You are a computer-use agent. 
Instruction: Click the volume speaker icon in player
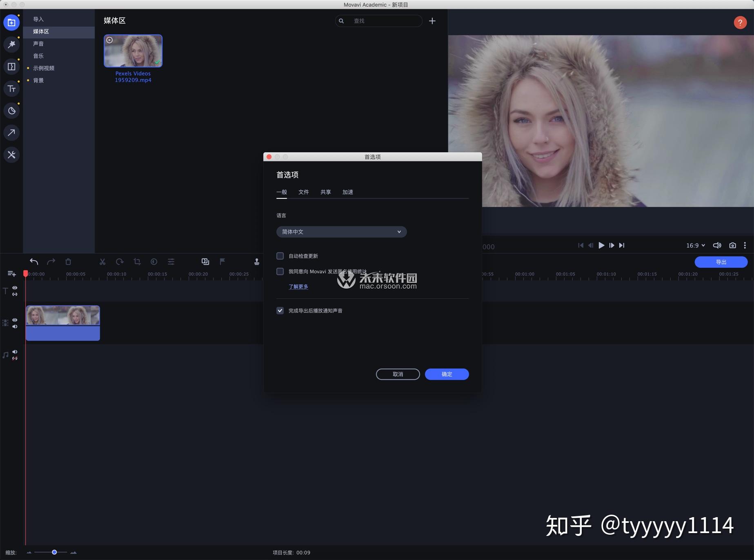click(x=717, y=245)
